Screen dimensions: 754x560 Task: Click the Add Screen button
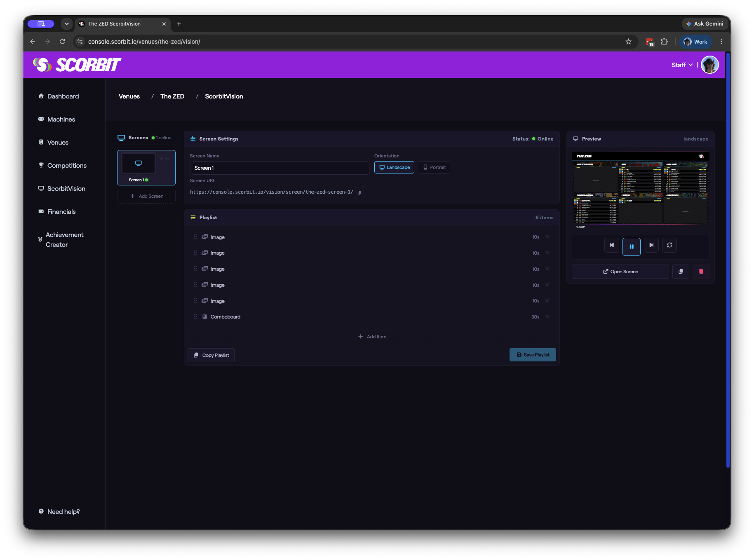coord(146,196)
